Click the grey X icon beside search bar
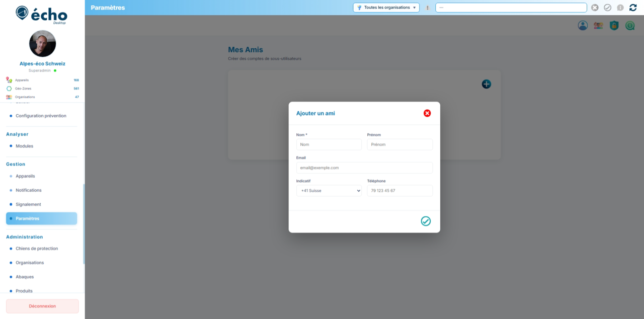Image resolution: width=644 pixels, height=319 pixels. tap(595, 8)
